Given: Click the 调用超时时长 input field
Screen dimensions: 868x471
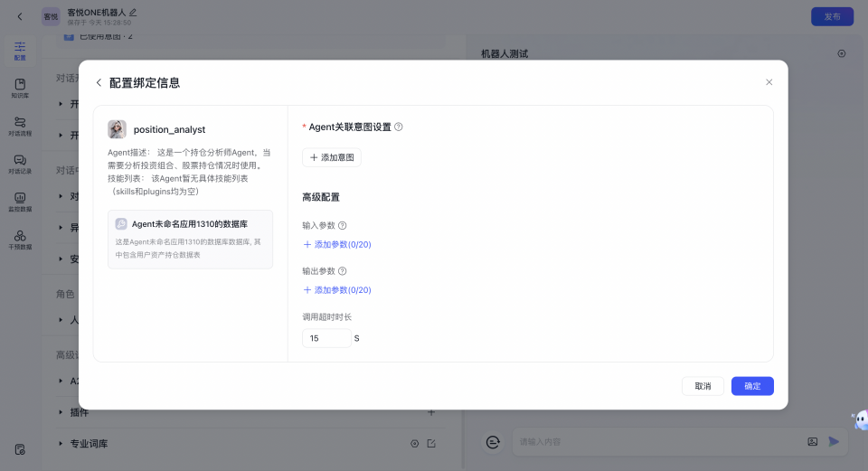Looking at the screenshot, I should click(326, 338).
